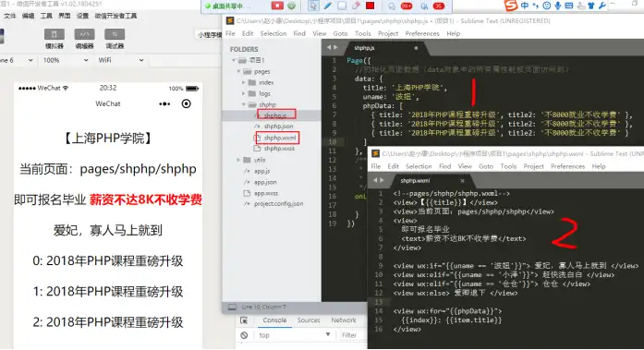Select the pen annotation tool
The width and height of the screenshot is (644, 350).
click(327, 6)
